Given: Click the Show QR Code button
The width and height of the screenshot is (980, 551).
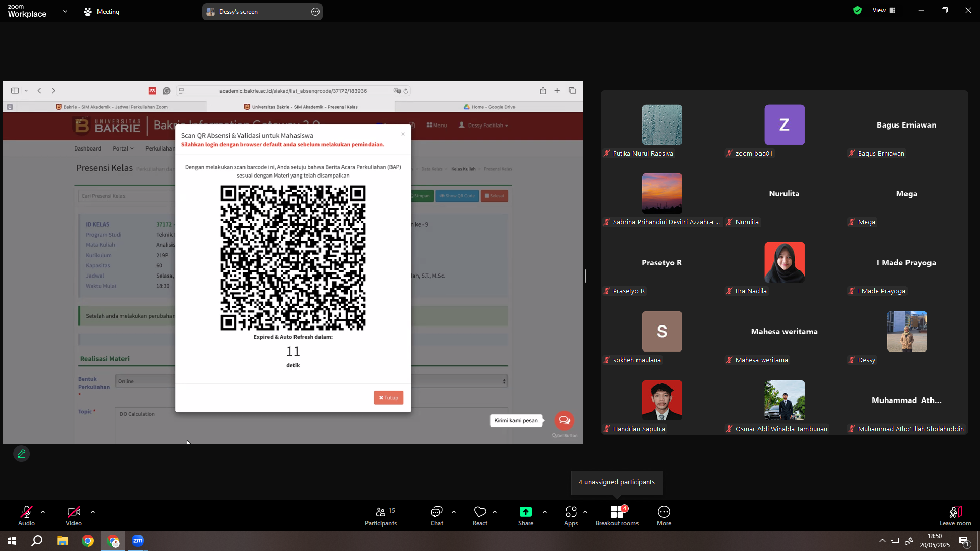Looking at the screenshot, I should [x=457, y=196].
